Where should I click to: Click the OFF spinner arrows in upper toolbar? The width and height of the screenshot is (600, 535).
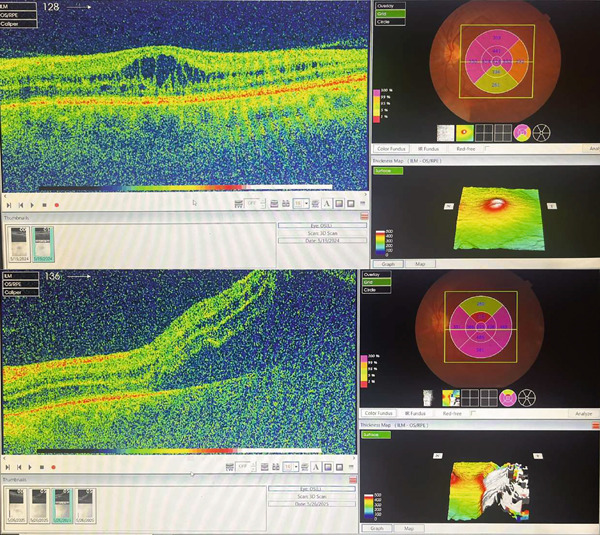262,204
